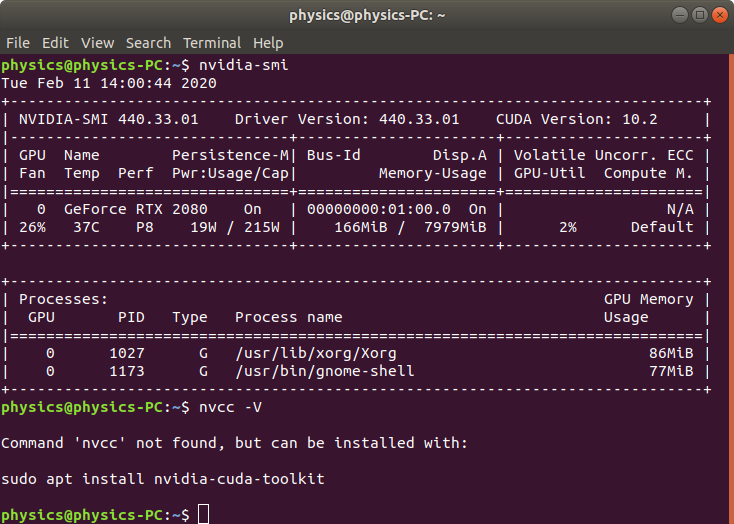Viewport: 734px width, 524px height.
Task: Open the File menu
Action: (x=18, y=43)
